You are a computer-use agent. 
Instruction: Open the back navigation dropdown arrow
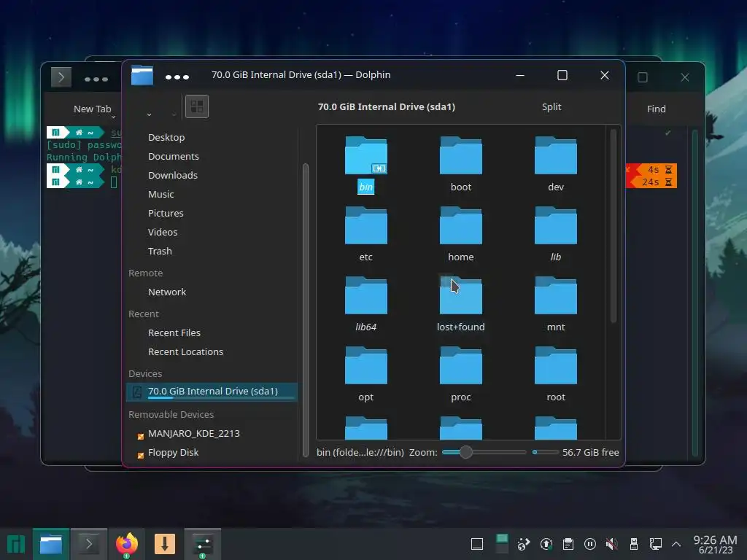149,114
